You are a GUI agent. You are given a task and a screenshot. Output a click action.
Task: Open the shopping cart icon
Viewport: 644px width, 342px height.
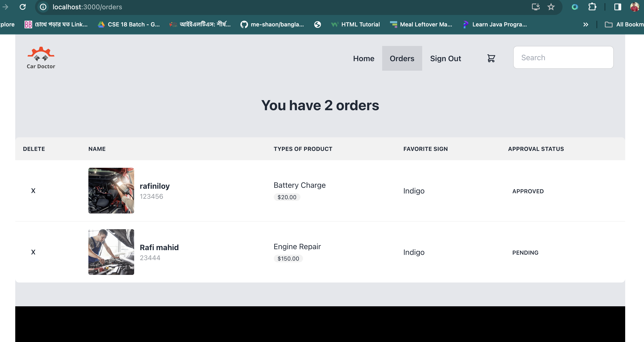click(491, 58)
